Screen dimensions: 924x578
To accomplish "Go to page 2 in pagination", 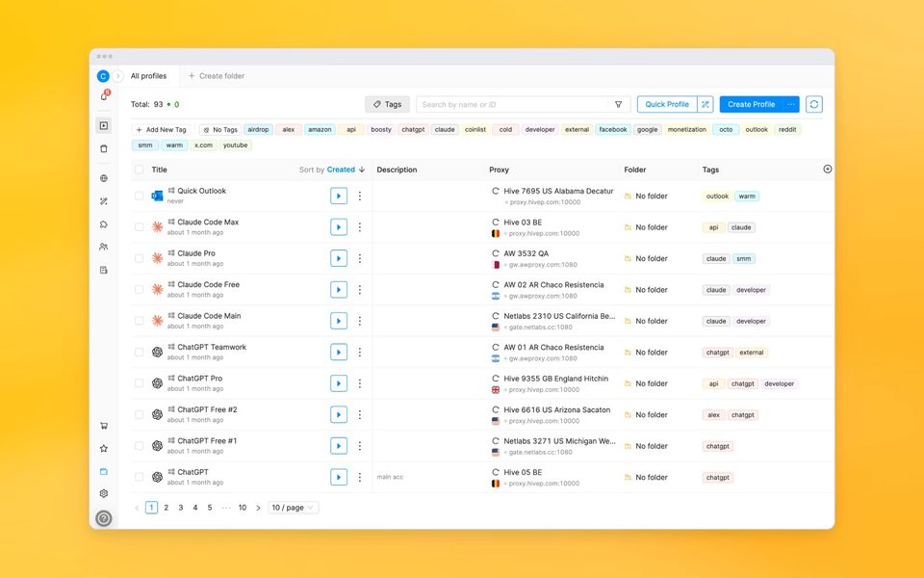I will [x=167, y=508].
